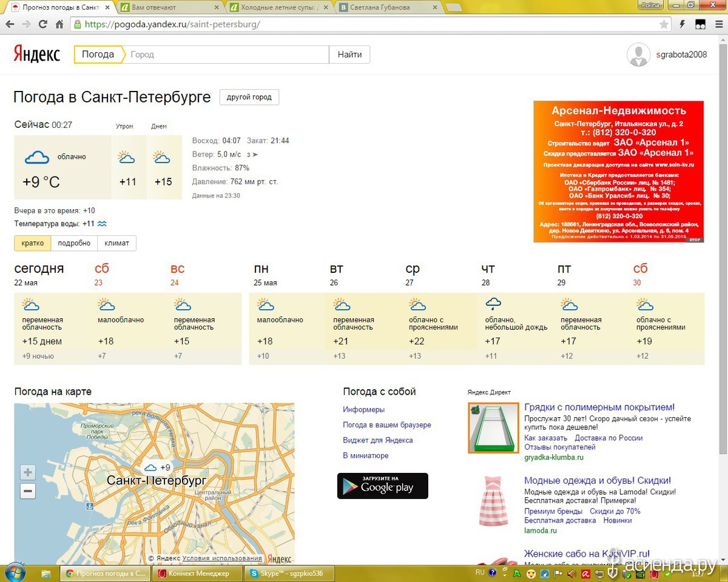Viewport: 728px width, 582px height.
Task: Switch to the 'климат' view
Action: [x=116, y=243]
